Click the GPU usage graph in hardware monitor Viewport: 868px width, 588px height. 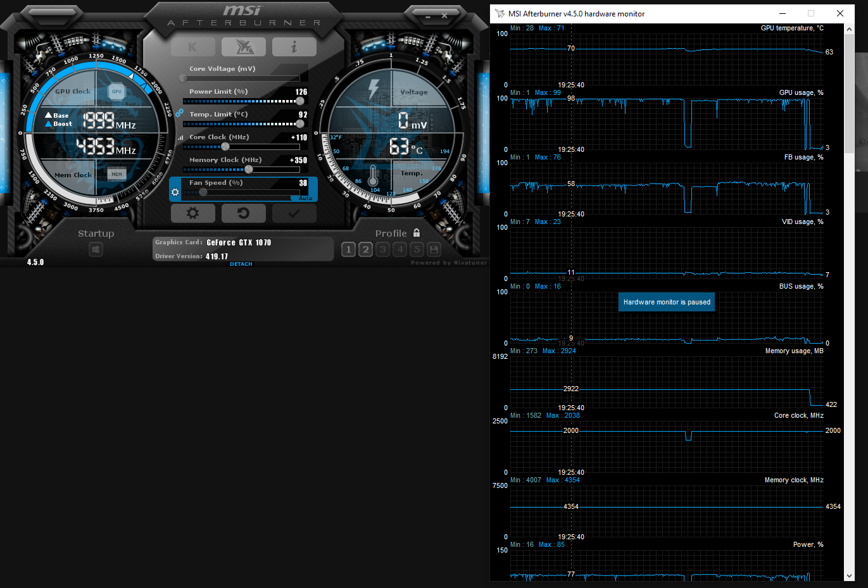[x=667, y=123]
